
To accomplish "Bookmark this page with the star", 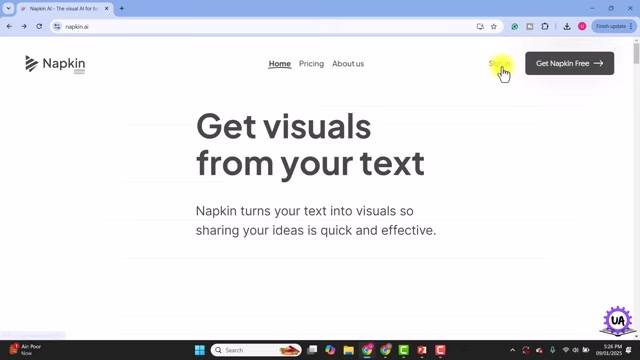I will coord(494,27).
